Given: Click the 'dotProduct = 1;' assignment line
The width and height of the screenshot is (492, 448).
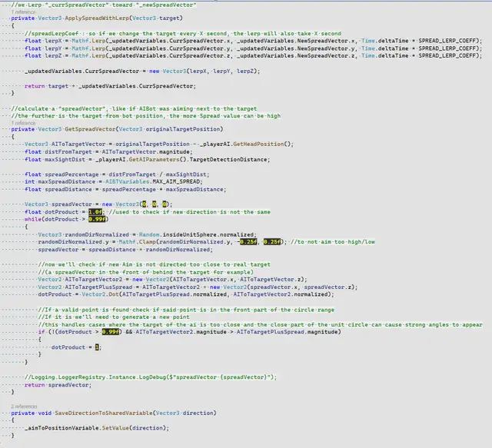Looking at the screenshot, I should (76, 347).
